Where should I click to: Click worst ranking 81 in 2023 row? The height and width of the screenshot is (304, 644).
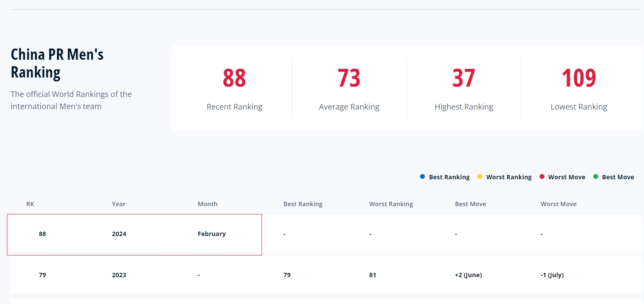click(372, 275)
